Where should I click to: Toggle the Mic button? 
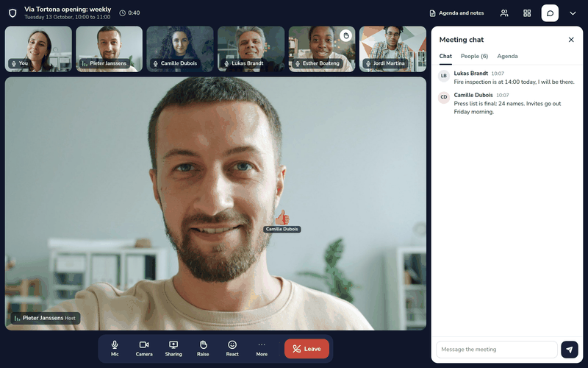pyautogui.click(x=115, y=348)
